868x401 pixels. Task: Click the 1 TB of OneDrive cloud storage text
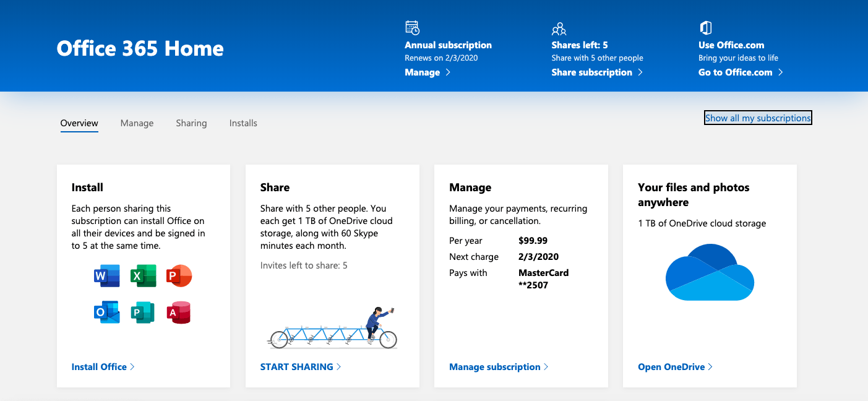(x=702, y=223)
